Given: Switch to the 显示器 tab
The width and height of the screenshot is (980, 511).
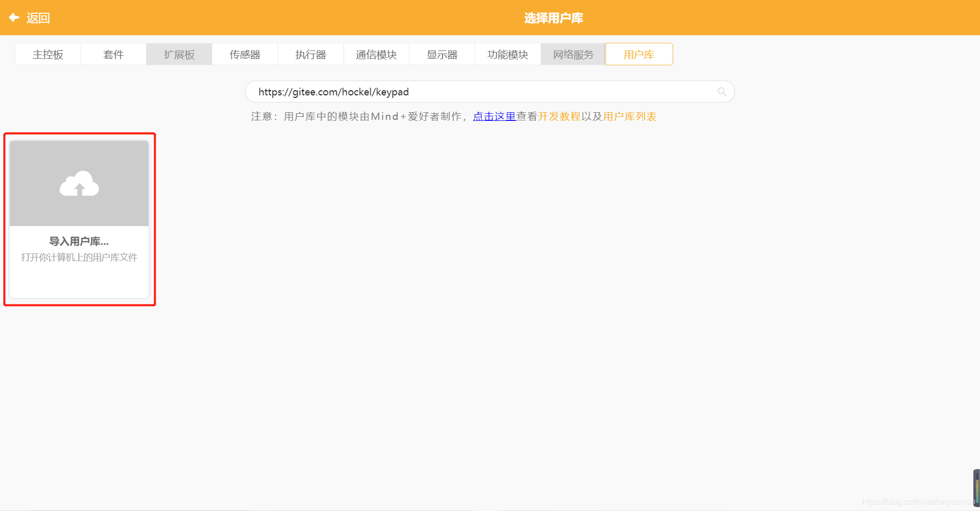Looking at the screenshot, I should (442, 54).
